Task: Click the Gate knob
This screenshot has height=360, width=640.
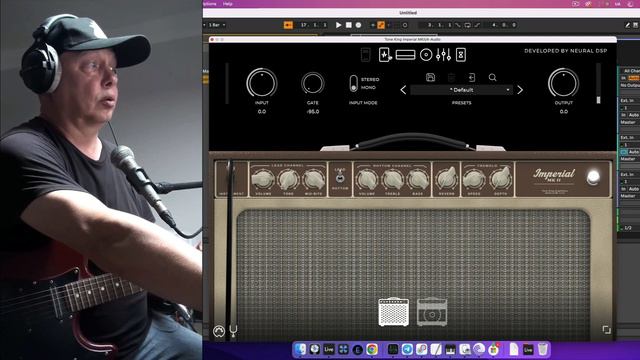Action: click(313, 83)
